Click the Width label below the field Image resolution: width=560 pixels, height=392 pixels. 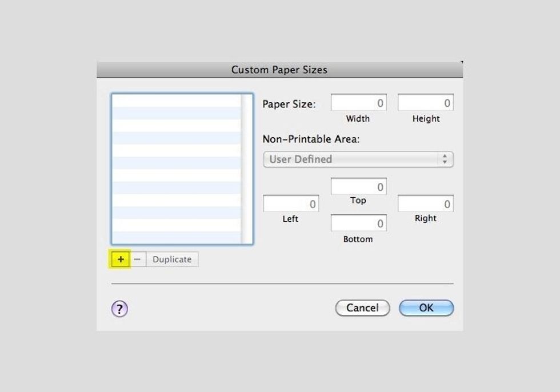pos(358,119)
